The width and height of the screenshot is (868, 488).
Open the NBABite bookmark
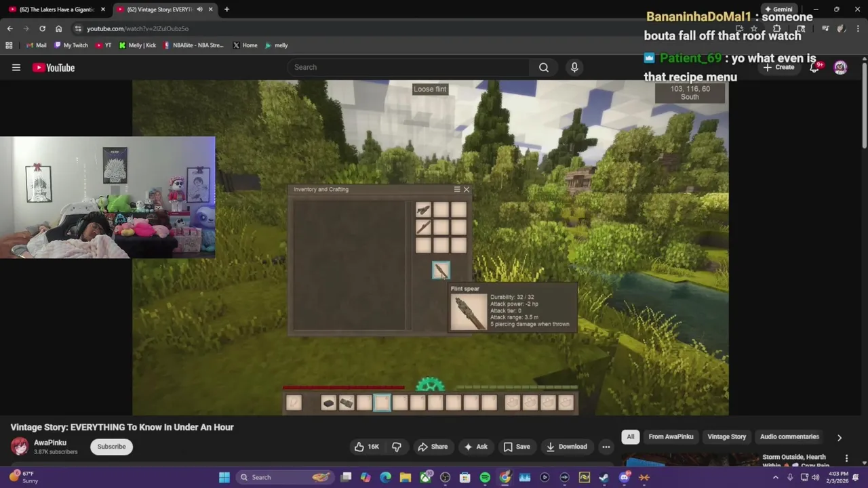[193, 45]
